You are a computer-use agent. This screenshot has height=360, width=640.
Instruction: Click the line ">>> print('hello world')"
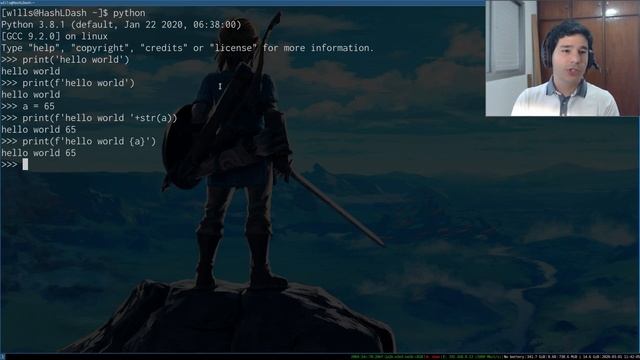65,60
